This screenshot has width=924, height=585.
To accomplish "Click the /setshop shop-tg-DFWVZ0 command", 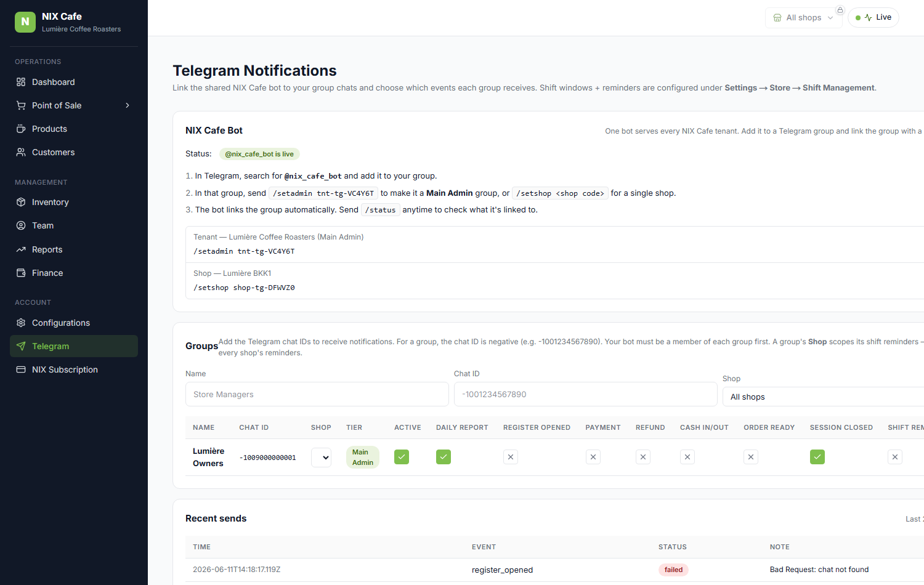I will [x=244, y=288].
